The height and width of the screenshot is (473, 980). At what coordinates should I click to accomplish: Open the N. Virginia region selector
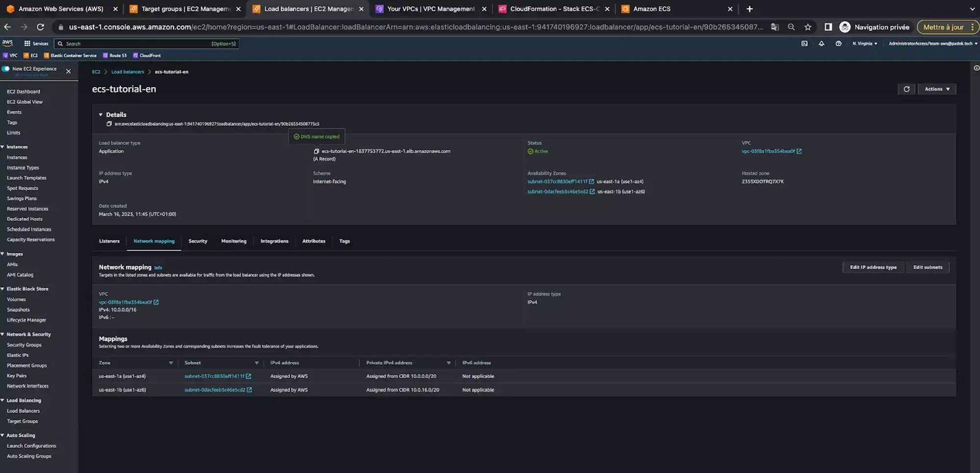[864, 44]
